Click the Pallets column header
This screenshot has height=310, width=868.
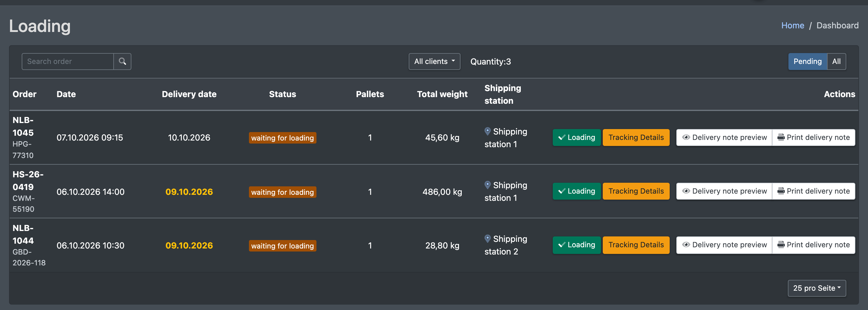(370, 94)
